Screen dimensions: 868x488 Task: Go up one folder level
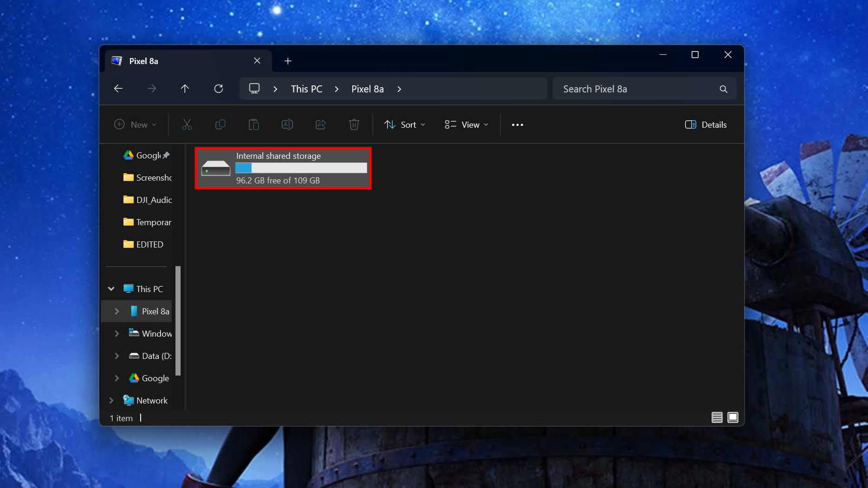pos(185,89)
